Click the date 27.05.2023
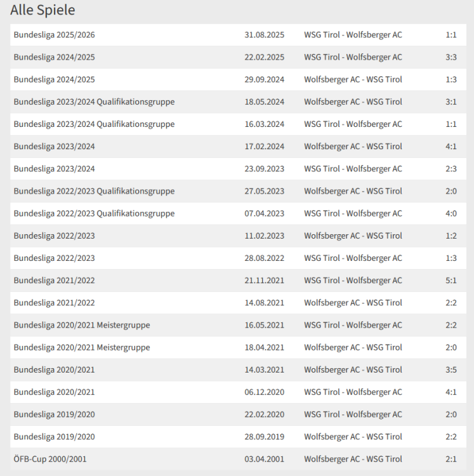 tap(264, 191)
